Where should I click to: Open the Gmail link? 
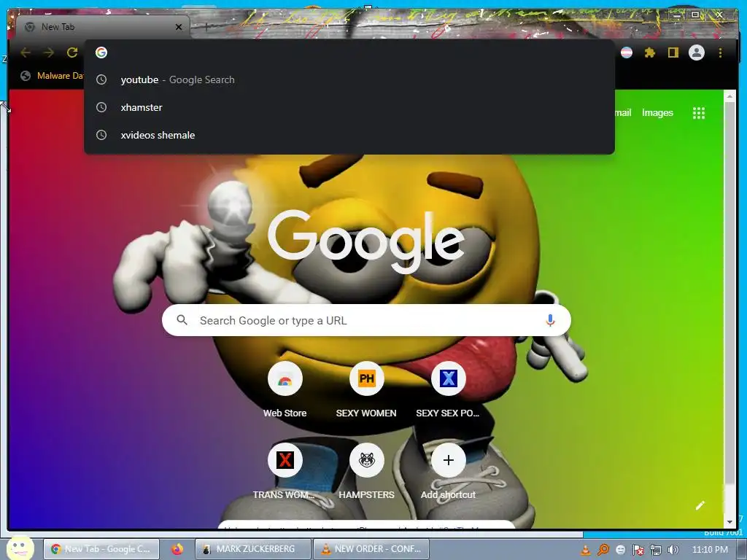tap(623, 113)
